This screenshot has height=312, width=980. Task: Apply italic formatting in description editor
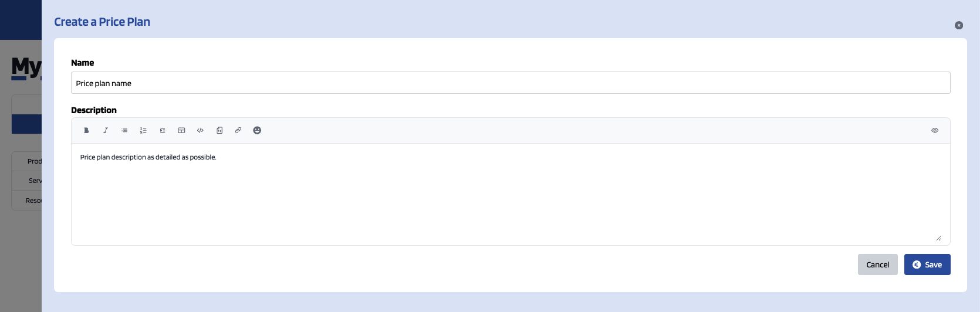pyautogui.click(x=106, y=130)
